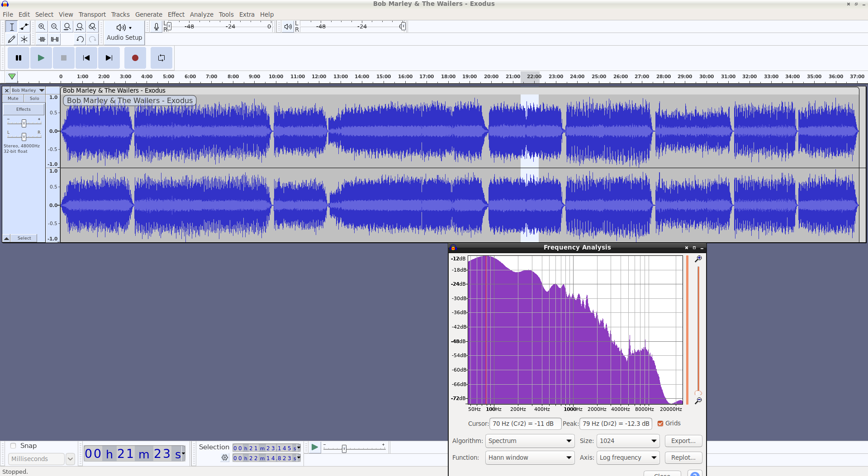This screenshot has width=868, height=476.
Task: Close the Bob Marley track with X
Action: 7,90
